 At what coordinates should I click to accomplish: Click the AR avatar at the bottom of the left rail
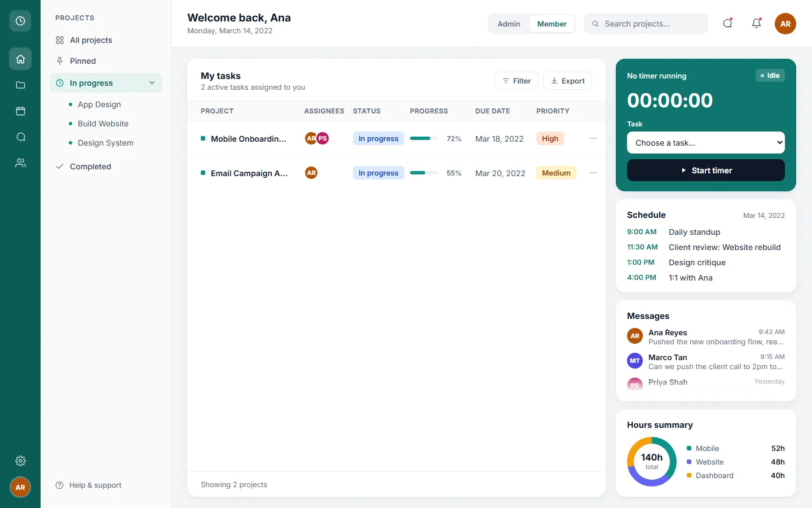click(20, 487)
